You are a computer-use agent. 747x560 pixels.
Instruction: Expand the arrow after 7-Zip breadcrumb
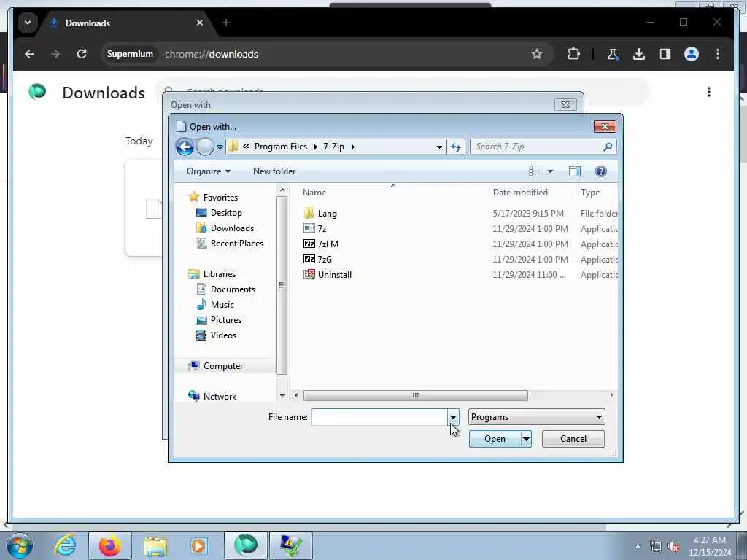pyautogui.click(x=352, y=147)
